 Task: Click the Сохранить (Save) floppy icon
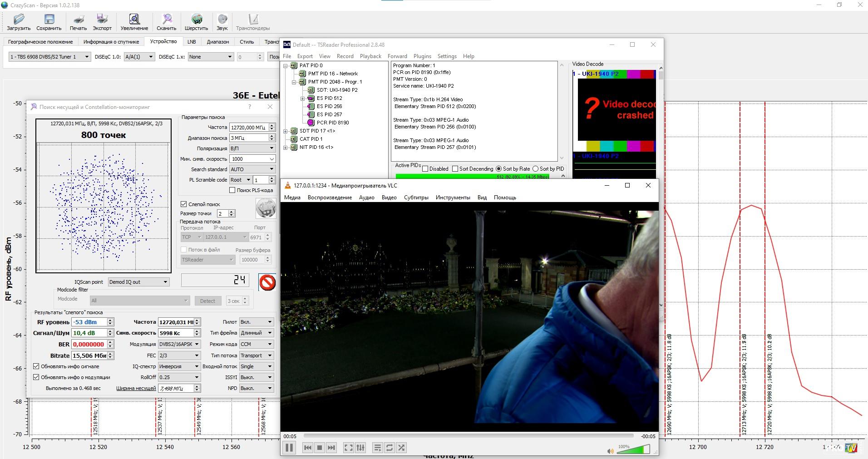[x=49, y=19]
